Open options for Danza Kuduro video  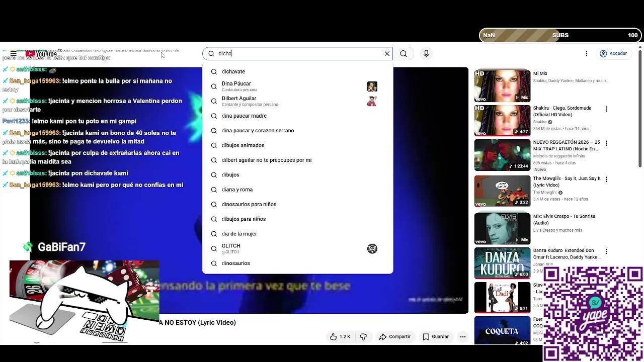click(606, 251)
